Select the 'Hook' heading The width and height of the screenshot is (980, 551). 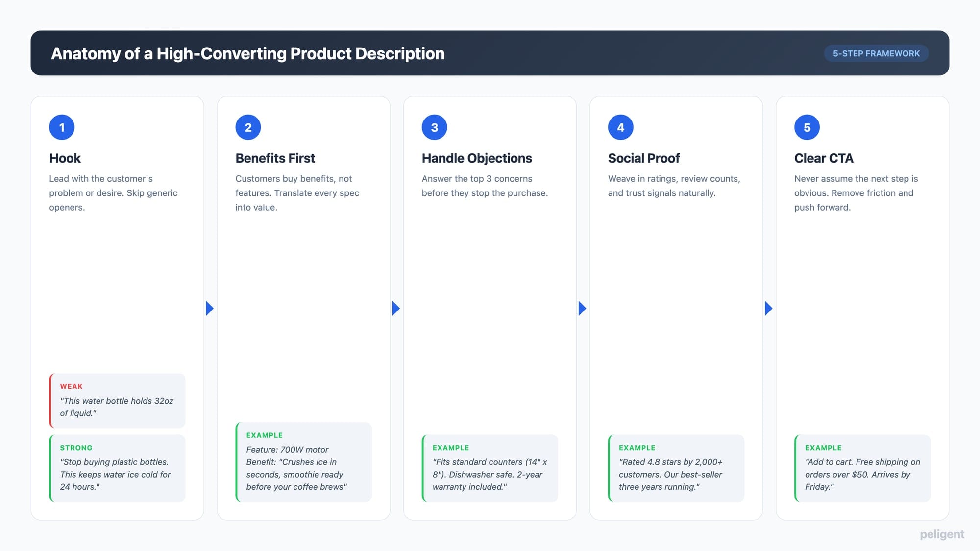point(65,158)
